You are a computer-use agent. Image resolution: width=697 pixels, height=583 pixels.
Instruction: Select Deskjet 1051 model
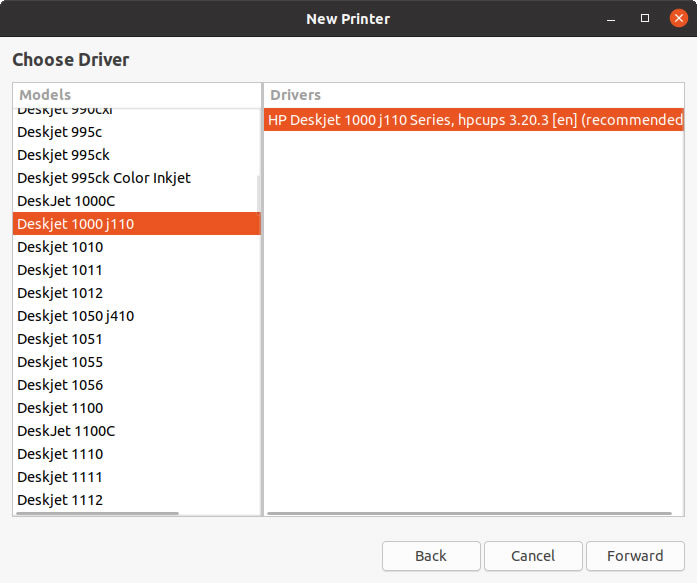136,339
